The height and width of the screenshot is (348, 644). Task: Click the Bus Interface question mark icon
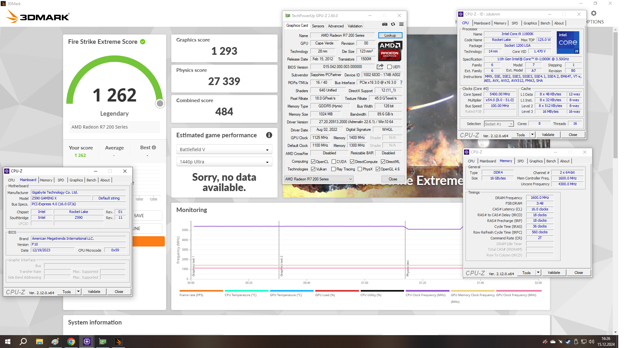(401, 82)
